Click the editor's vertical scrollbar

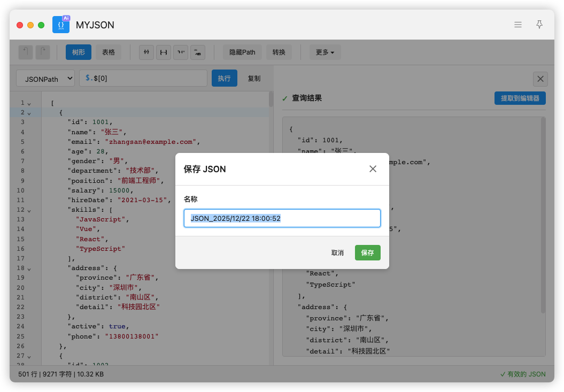(271, 99)
